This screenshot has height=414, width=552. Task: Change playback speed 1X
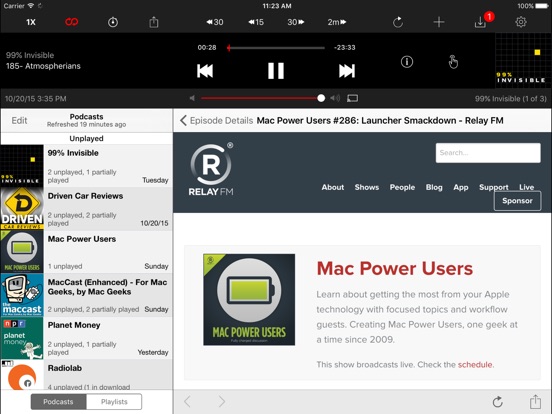pyautogui.click(x=31, y=22)
